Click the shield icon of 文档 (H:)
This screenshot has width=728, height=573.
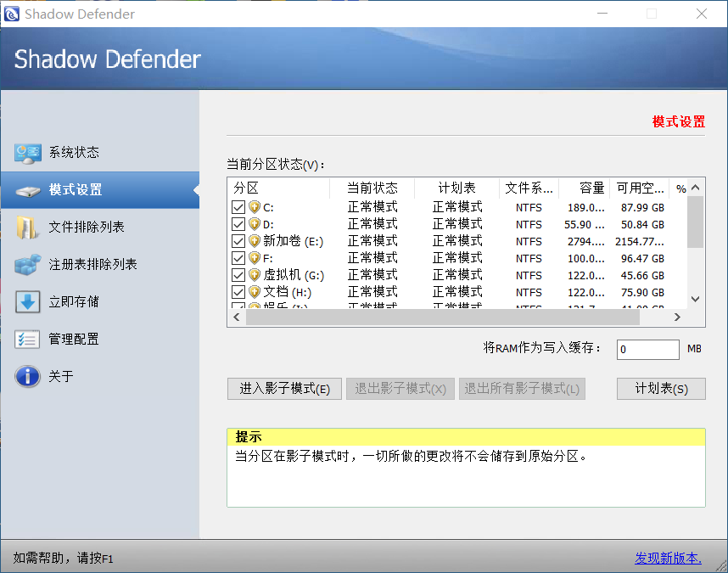[255, 292]
